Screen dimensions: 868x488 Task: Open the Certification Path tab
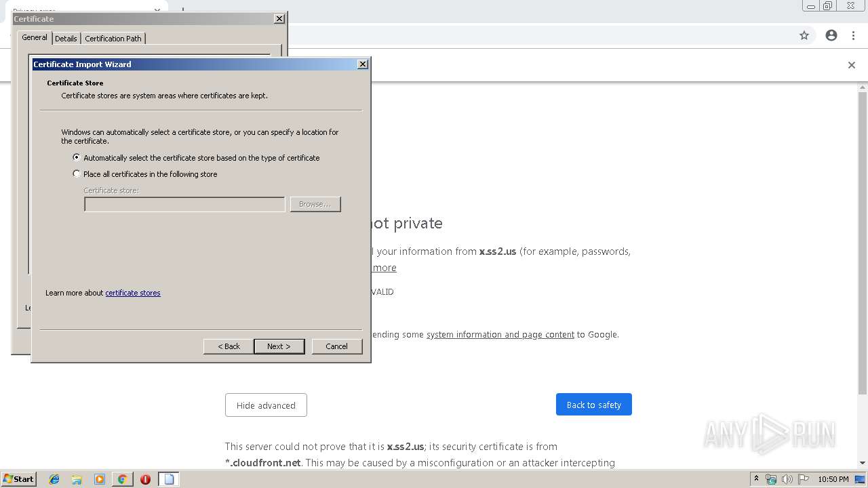[x=113, y=39]
